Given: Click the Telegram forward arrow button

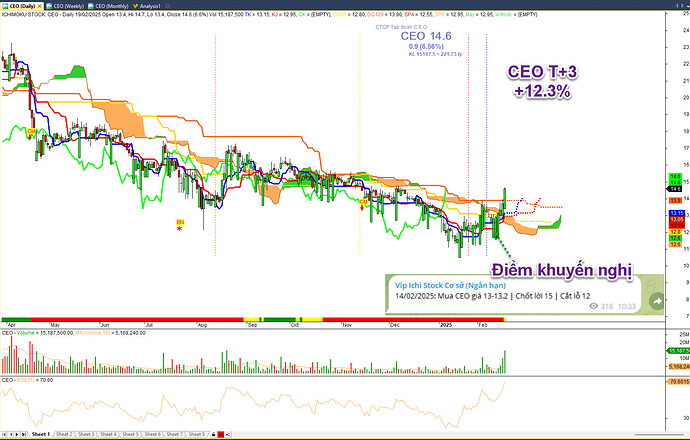Looking at the screenshot, I should (x=657, y=301).
